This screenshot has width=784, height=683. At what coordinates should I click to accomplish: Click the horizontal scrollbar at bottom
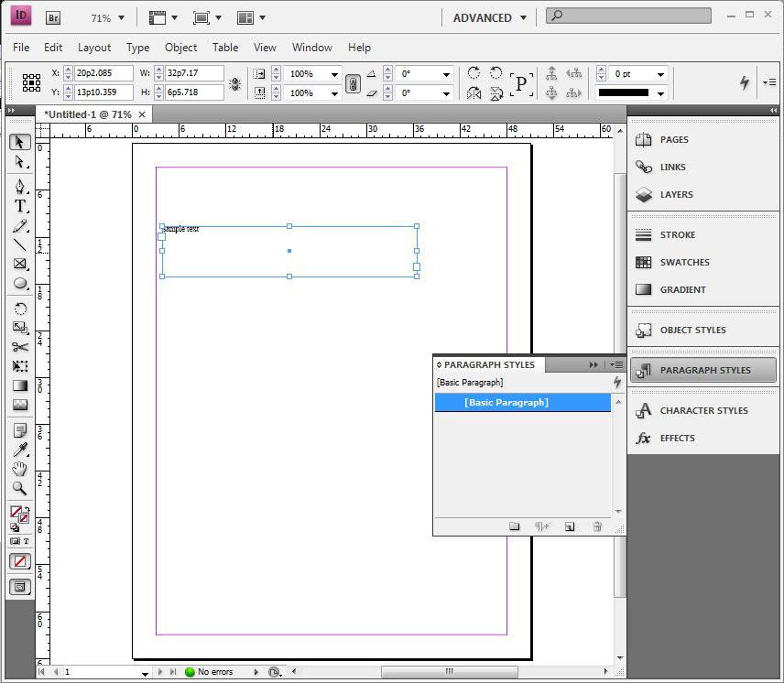click(x=449, y=671)
